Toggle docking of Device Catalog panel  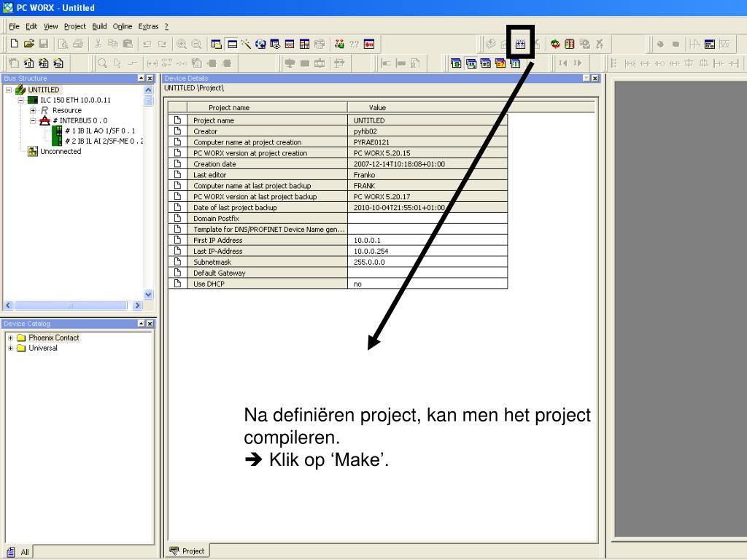141,323
